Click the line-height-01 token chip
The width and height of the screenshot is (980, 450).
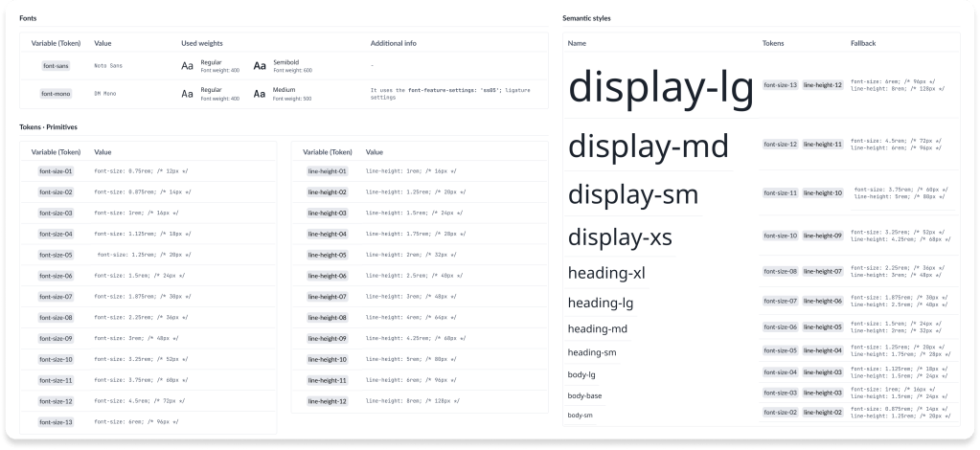(328, 171)
